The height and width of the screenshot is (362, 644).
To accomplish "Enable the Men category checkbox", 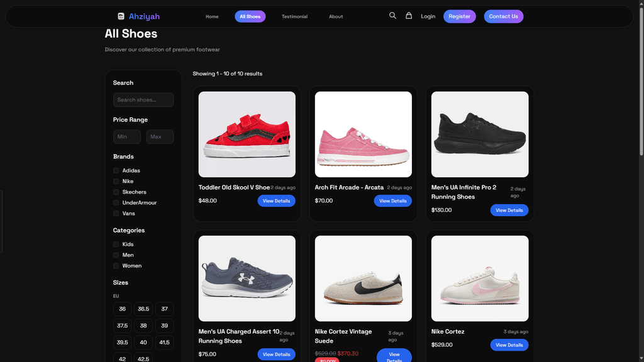I will 116,255.
